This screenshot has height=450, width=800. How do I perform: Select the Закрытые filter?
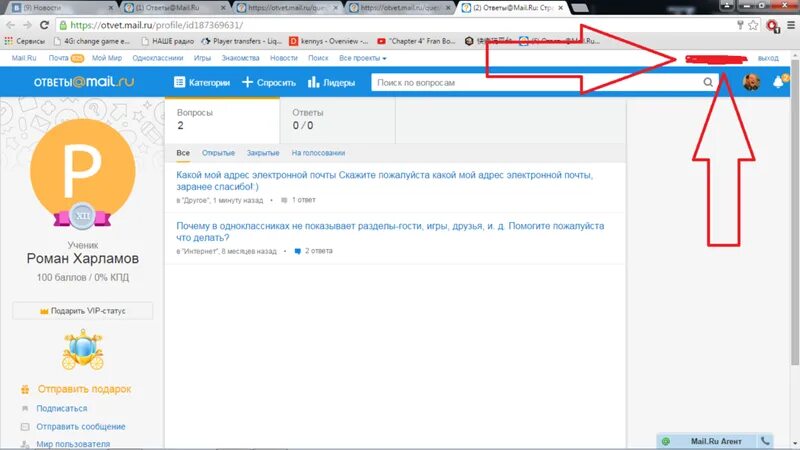263,153
